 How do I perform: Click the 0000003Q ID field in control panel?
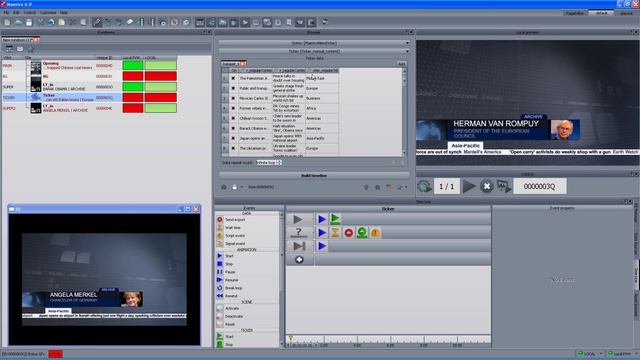coord(539,187)
